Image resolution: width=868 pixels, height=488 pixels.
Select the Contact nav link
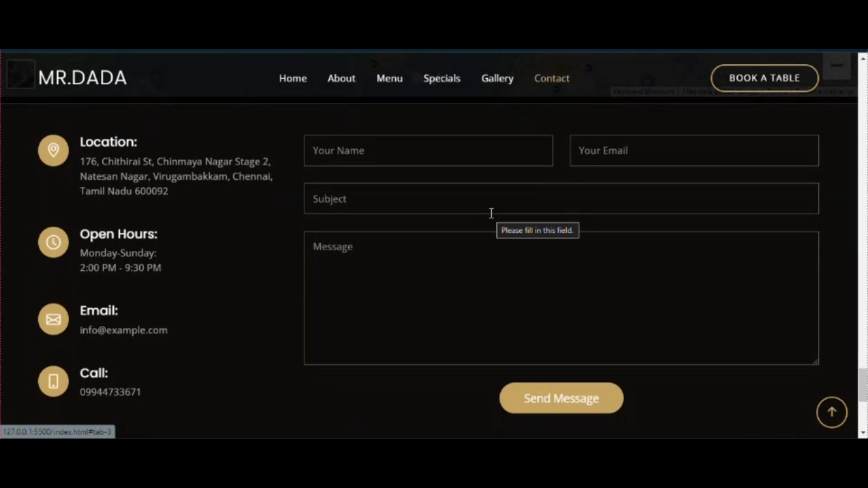coord(552,78)
